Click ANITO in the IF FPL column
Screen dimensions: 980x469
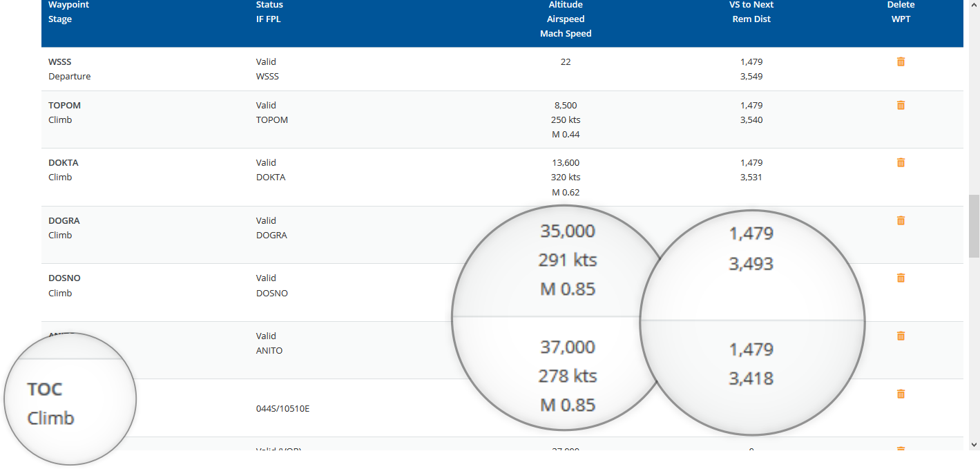tap(269, 351)
